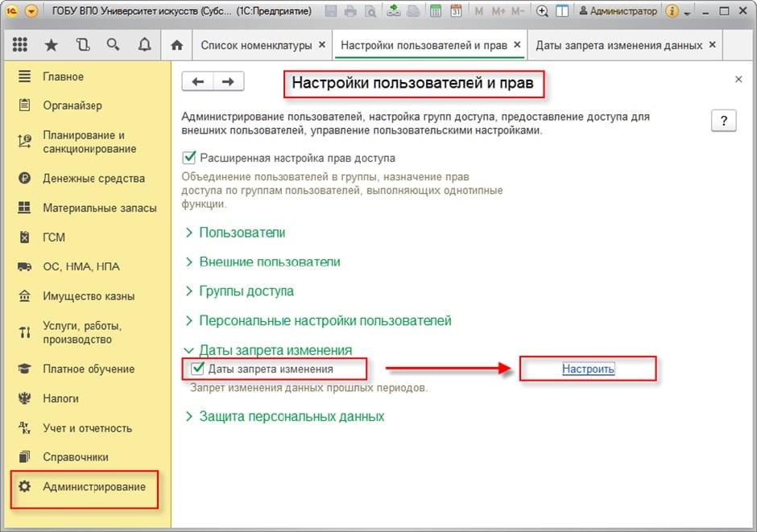Uncheck Расширенная настройка прав доступа
This screenshot has width=757, height=532.
point(190,158)
